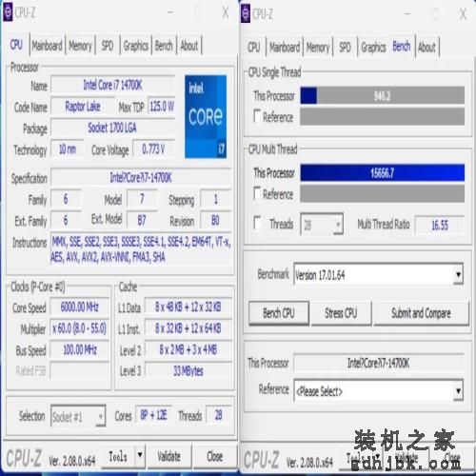476x476 pixels.
Task: Switch to CPU tab in right window
Action: coord(254,48)
